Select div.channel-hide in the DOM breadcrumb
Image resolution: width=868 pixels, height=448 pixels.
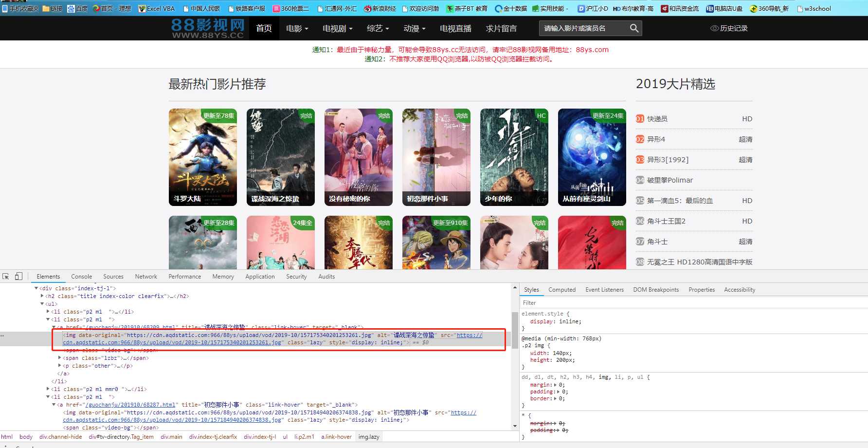60,437
